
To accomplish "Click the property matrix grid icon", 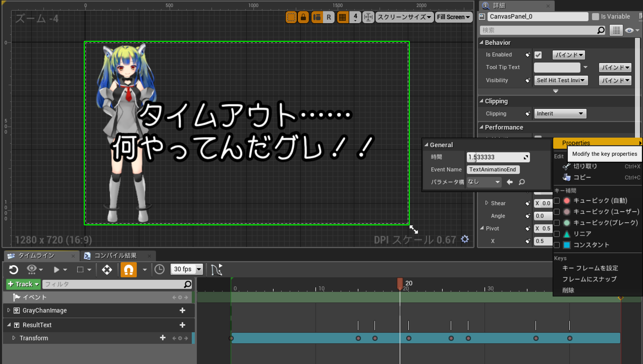I will pyautogui.click(x=616, y=31).
